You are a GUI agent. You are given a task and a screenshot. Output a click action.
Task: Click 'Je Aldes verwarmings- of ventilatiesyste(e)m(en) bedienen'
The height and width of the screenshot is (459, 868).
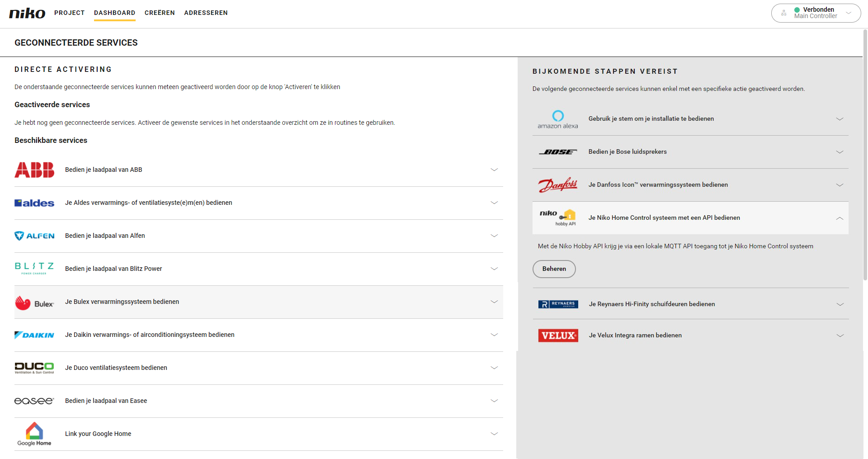coord(149,203)
